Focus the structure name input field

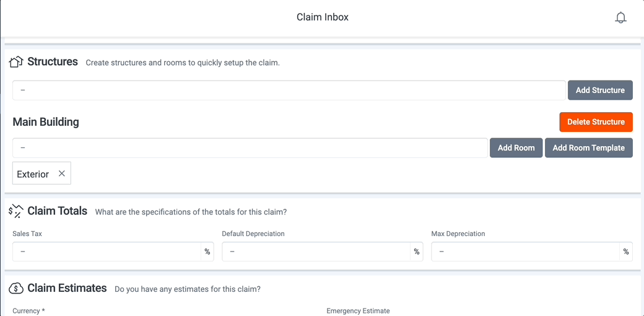tap(289, 90)
